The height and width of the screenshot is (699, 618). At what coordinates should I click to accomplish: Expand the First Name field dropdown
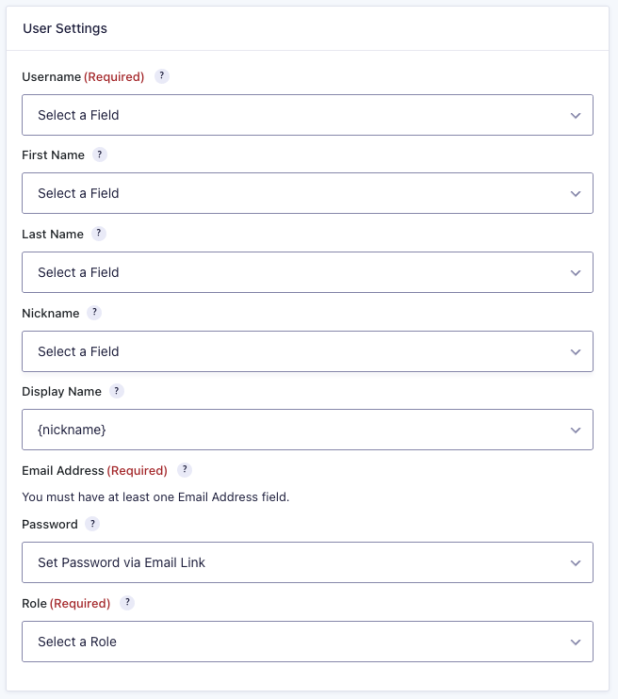coord(308,193)
